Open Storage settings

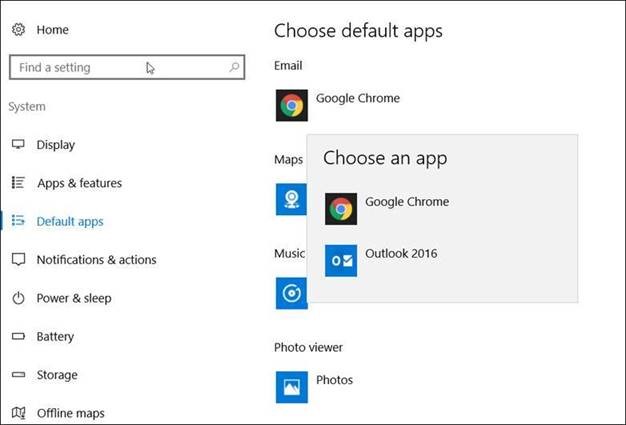[57, 375]
